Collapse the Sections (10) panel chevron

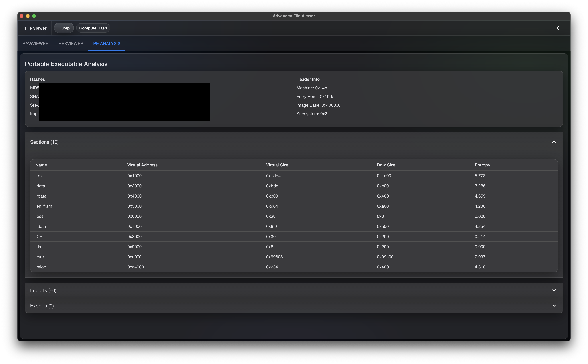pos(554,142)
